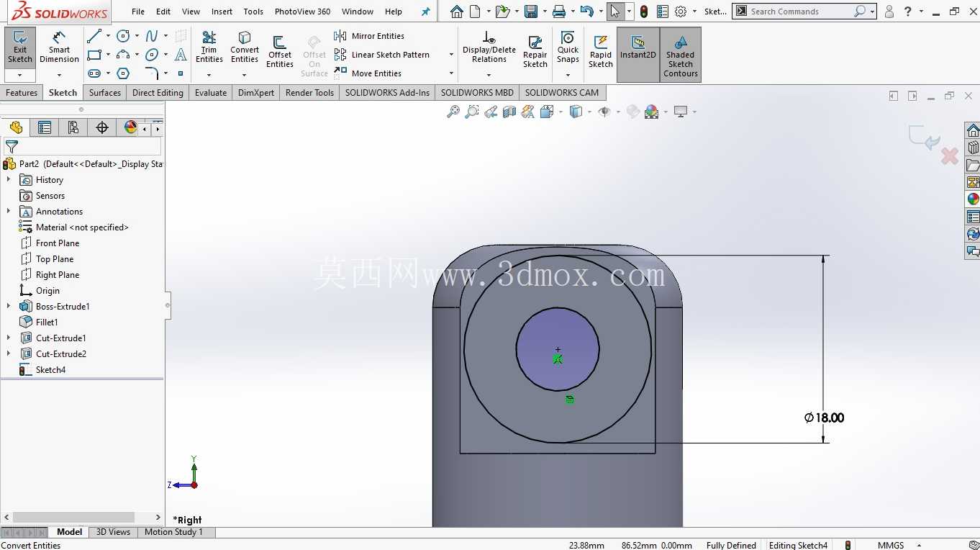Image resolution: width=980 pixels, height=550 pixels.
Task: Open the ConfigurationManager tab icon
Action: (73, 127)
